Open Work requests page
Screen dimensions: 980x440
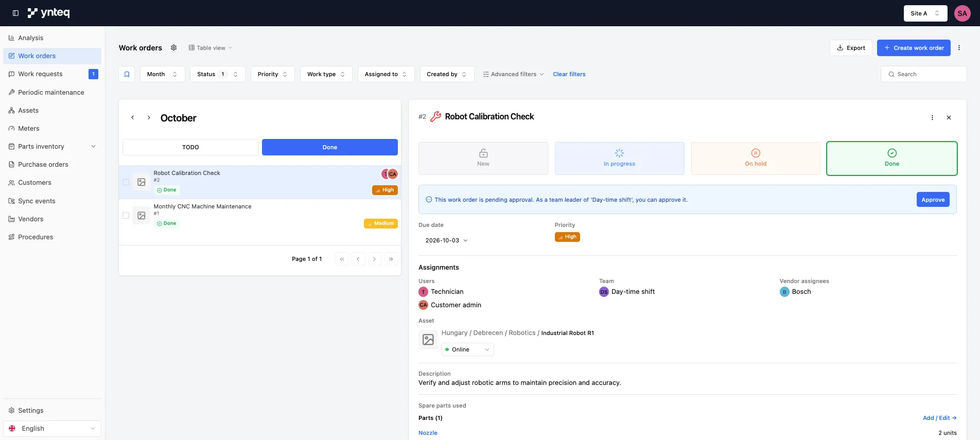pyautogui.click(x=52, y=74)
